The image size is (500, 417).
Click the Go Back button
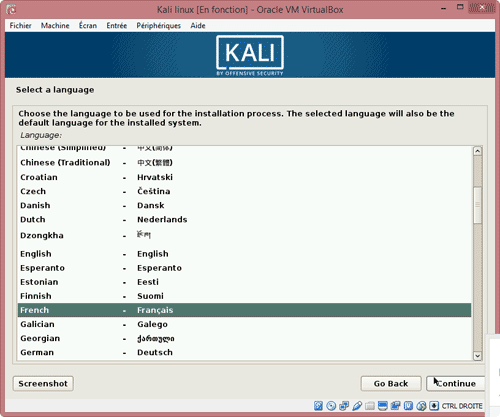391,384
